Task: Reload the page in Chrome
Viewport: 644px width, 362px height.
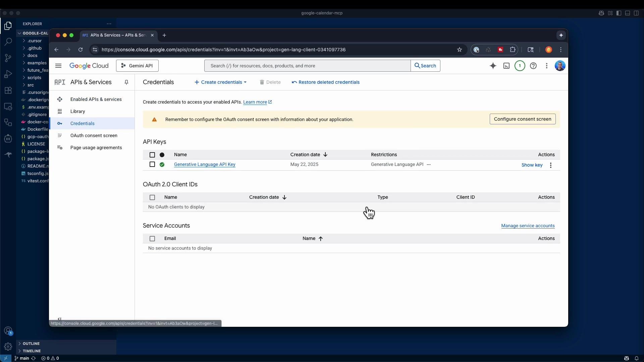Action: click(80, 50)
